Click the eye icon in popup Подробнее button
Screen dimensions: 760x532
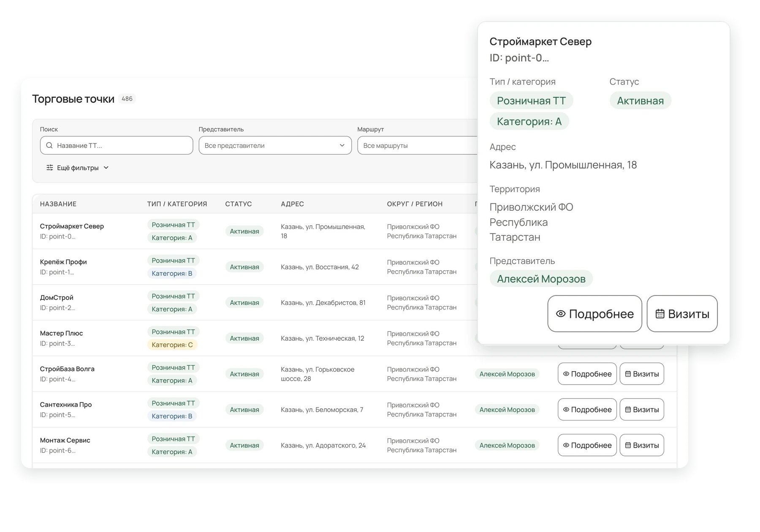tap(561, 314)
